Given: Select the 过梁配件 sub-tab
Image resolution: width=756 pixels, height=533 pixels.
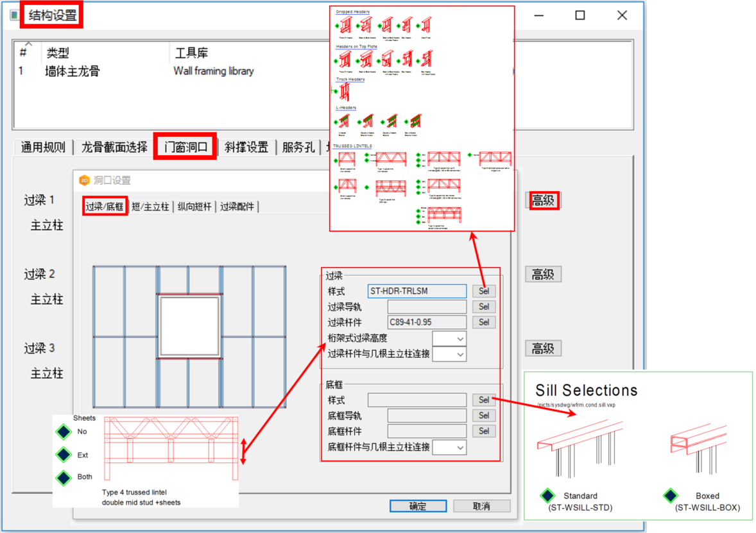Looking at the screenshot, I should point(237,207).
